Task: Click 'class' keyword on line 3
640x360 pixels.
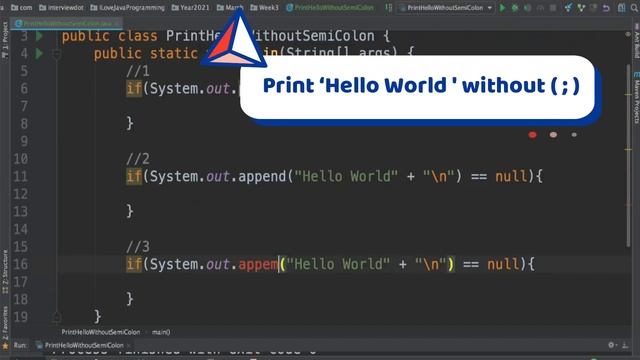Action: (x=138, y=36)
